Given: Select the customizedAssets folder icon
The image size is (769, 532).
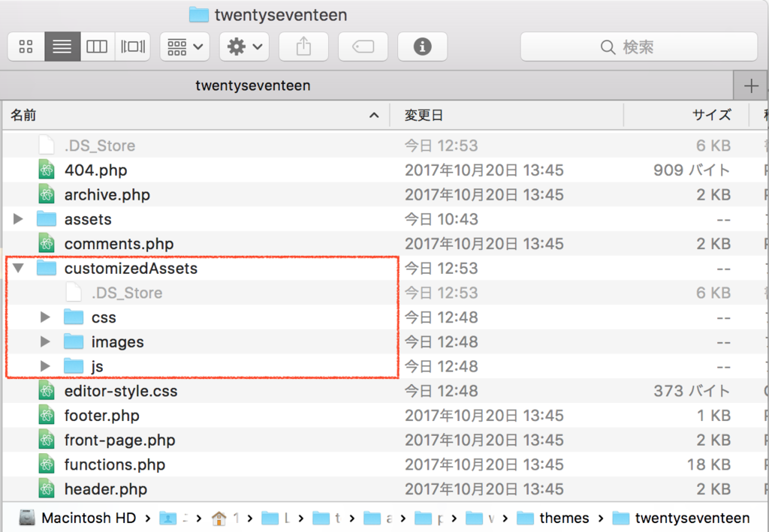Looking at the screenshot, I should point(47,268).
